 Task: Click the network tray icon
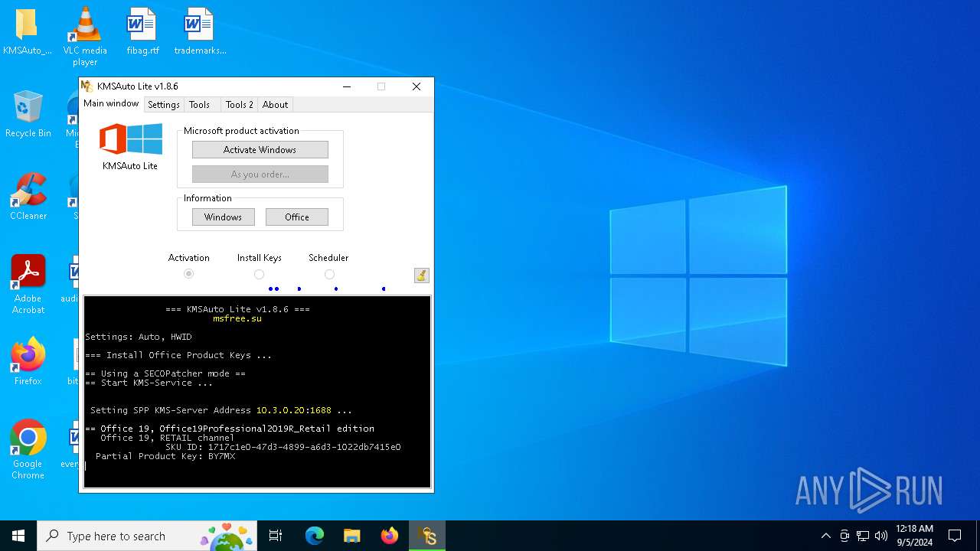click(x=863, y=536)
